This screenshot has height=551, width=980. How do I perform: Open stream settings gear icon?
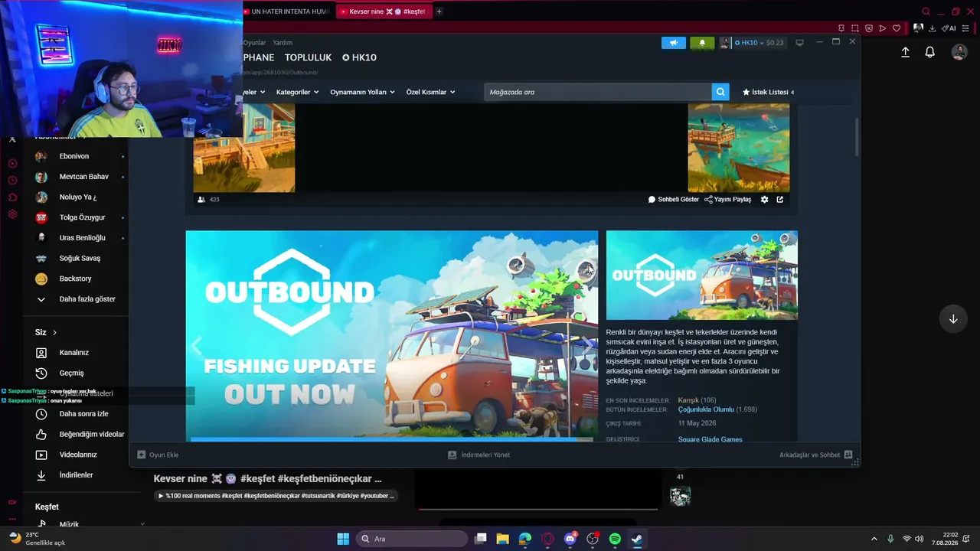pos(764,200)
